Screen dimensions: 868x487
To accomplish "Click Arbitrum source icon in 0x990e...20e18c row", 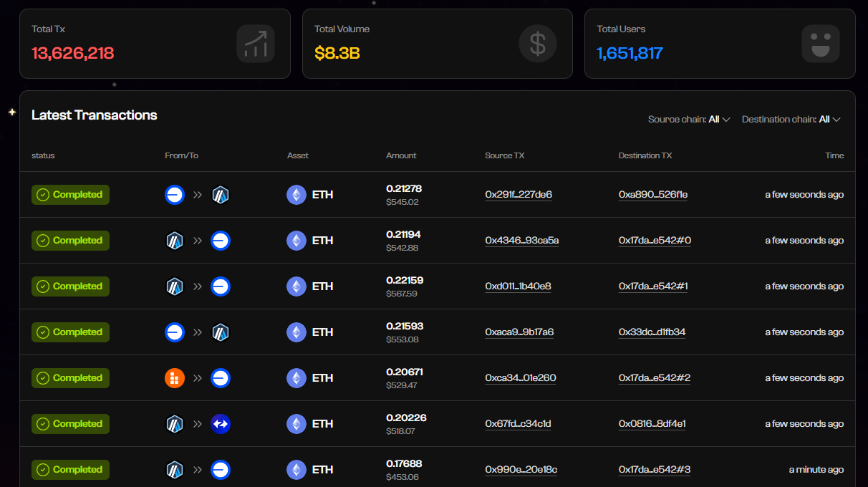I will tap(175, 470).
